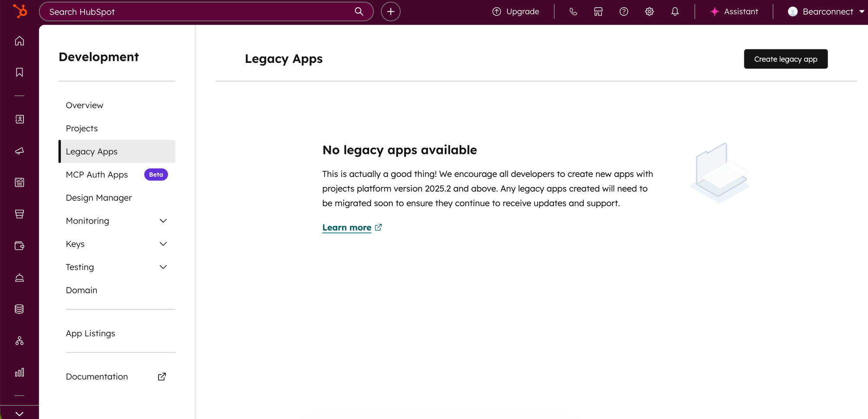Click the Create legacy app button
The height and width of the screenshot is (419, 868).
[785, 59]
